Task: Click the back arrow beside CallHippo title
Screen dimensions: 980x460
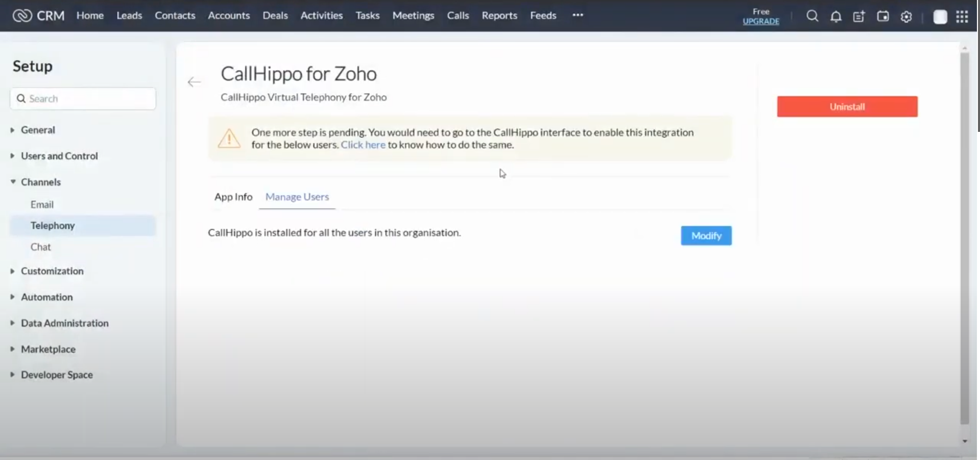Action: click(x=194, y=82)
